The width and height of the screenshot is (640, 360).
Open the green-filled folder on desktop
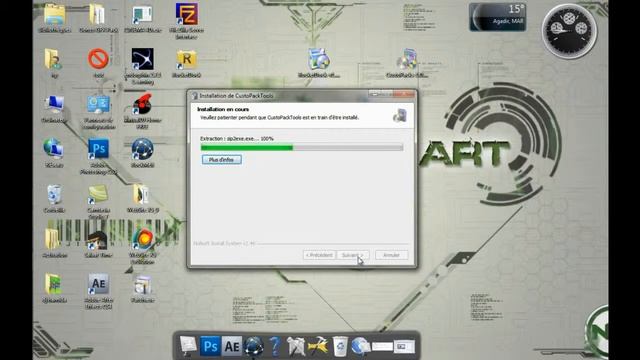(53, 284)
